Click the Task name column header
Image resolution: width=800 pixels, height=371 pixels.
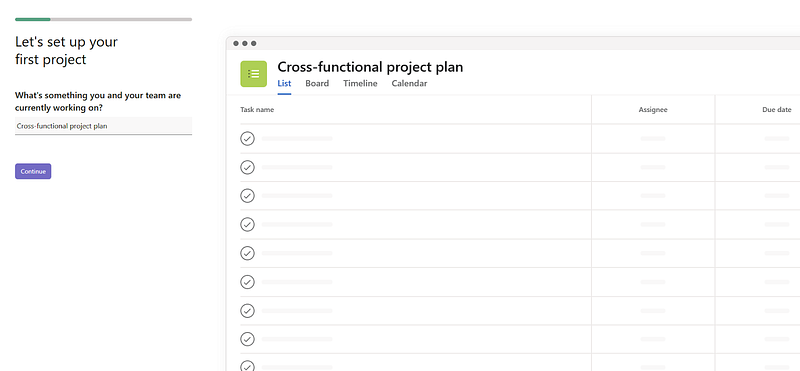(257, 110)
